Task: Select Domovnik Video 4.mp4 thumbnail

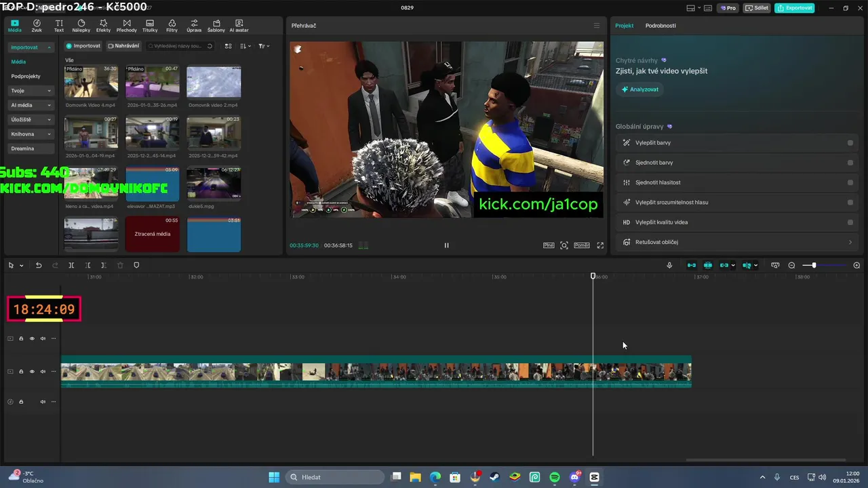Action: [x=91, y=82]
